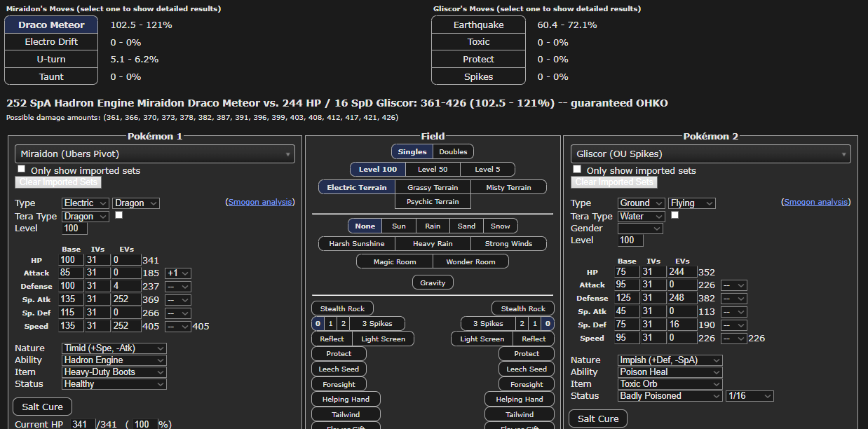Switch field format to Singles
The image size is (868, 429).
(412, 151)
